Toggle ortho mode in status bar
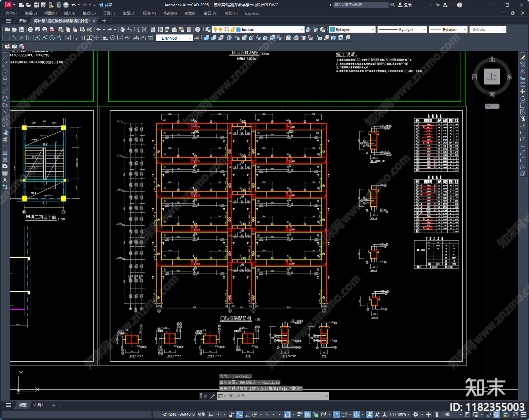The image size is (529, 420). [x=247, y=414]
